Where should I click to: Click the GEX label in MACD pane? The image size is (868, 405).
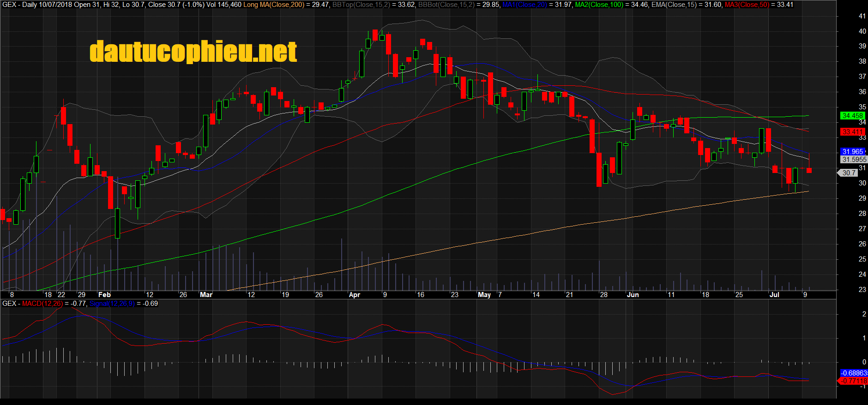coord(9,304)
